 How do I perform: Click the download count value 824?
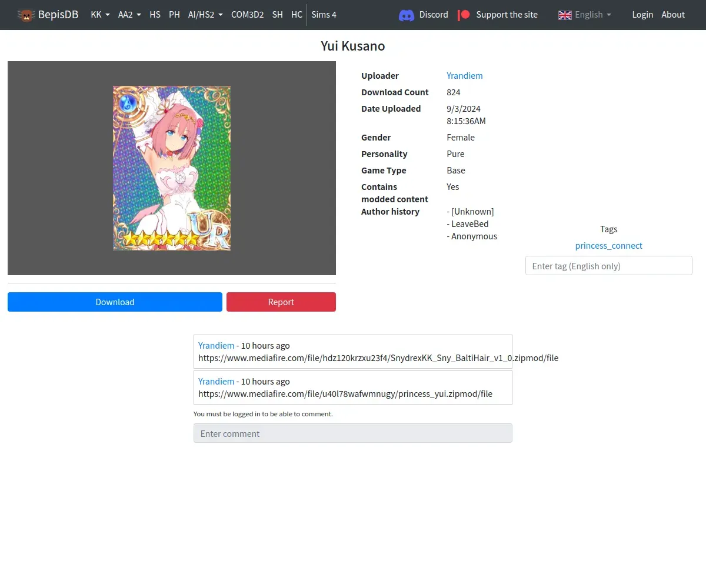click(x=454, y=92)
